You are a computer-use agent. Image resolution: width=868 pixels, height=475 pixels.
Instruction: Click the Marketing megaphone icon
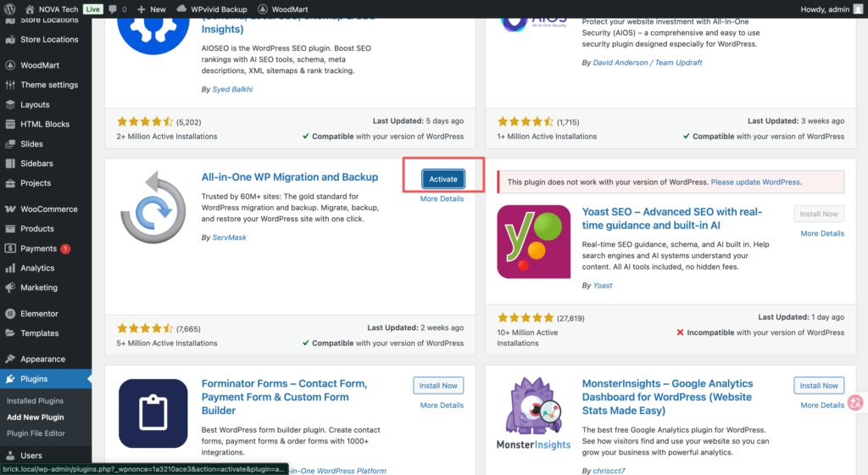(x=10, y=288)
